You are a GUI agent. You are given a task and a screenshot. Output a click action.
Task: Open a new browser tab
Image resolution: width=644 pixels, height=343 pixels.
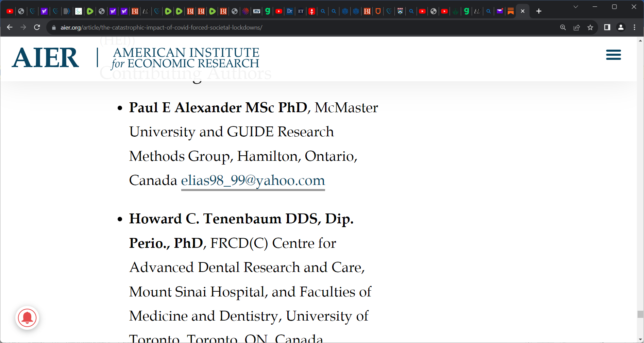tap(539, 11)
